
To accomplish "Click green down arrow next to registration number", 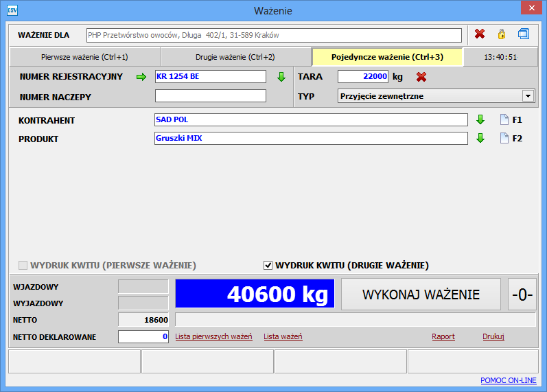I will 281,77.
